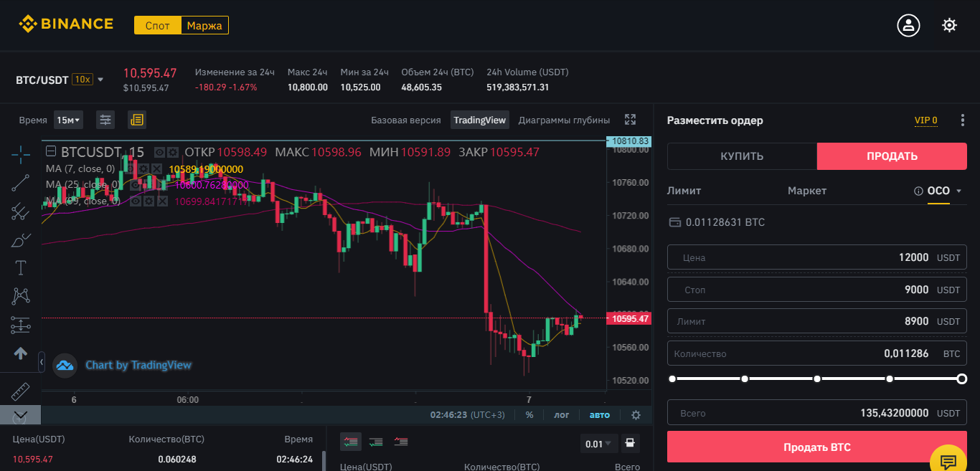Expand more drawing tools chevron
The width and height of the screenshot is (980, 471).
coord(21,415)
